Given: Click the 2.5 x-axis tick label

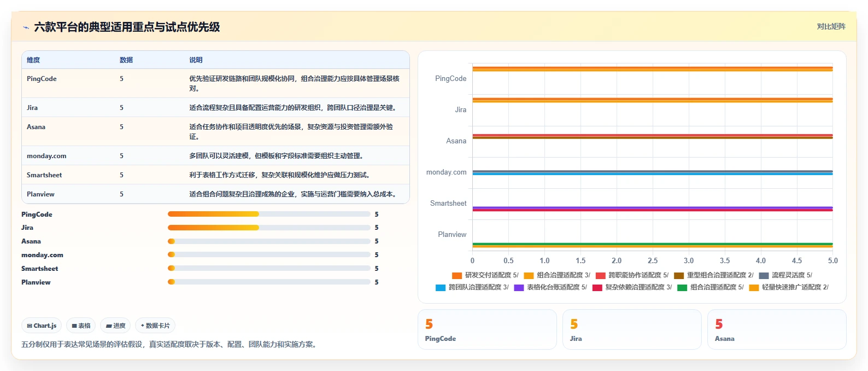Looking at the screenshot, I should pyautogui.click(x=653, y=261).
